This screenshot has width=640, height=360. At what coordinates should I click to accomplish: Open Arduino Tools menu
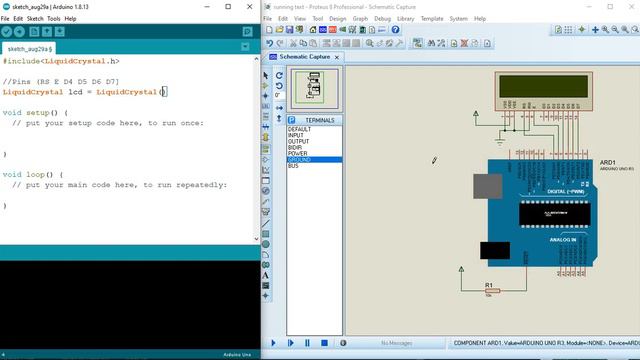pyautogui.click(x=53, y=19)
